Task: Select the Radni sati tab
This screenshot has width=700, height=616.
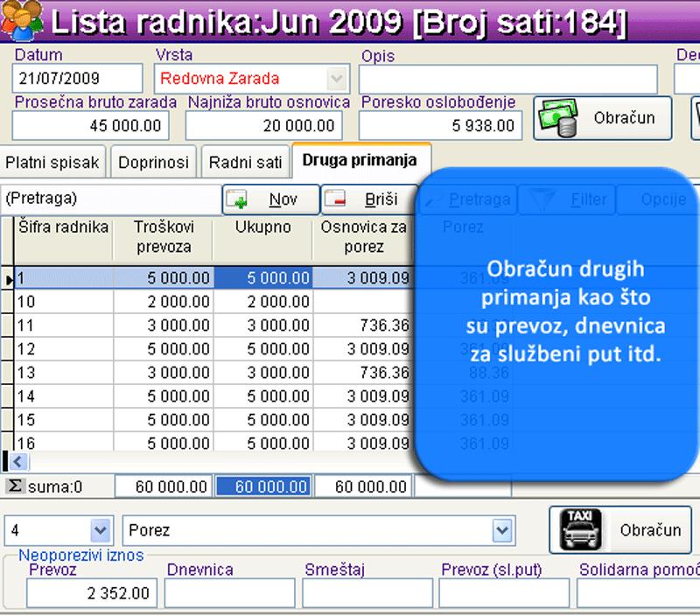Action: click(245, 162)
